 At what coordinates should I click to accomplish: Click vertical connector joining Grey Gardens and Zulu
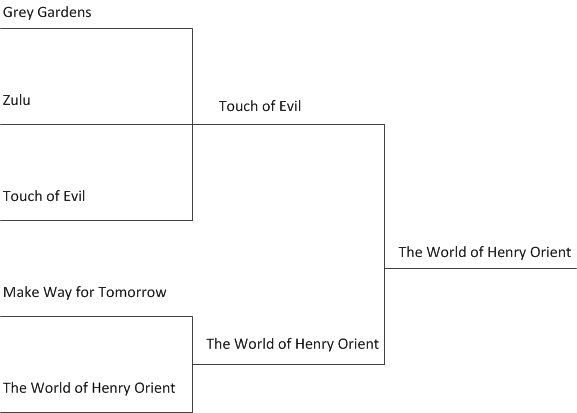pos(192,77)
